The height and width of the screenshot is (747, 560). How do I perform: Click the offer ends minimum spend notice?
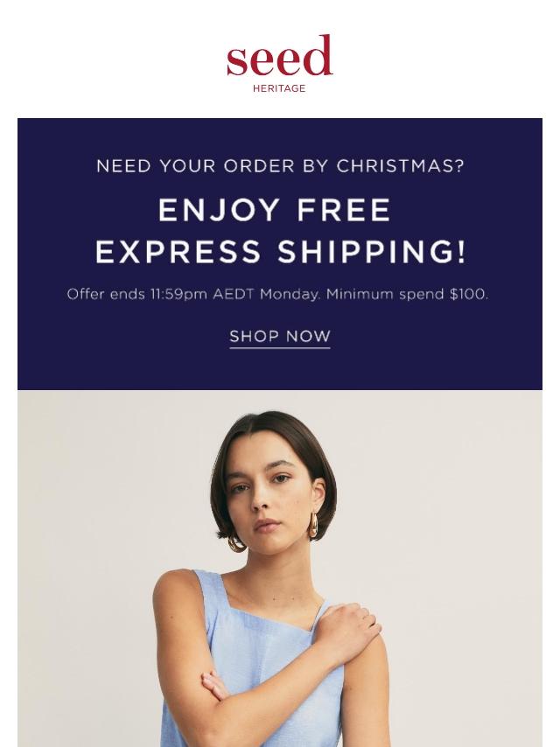click(278, 294)
